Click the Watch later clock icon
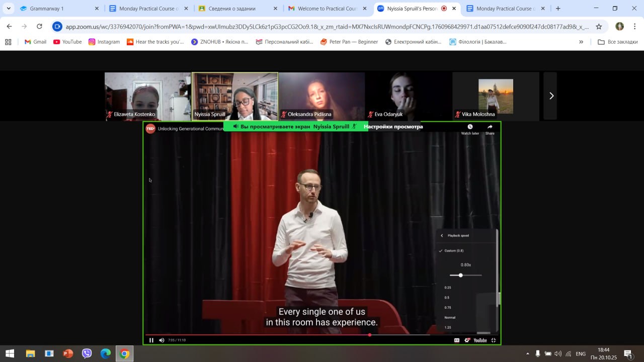The height and width of the screenshot is (362, 644). point(470,127)
